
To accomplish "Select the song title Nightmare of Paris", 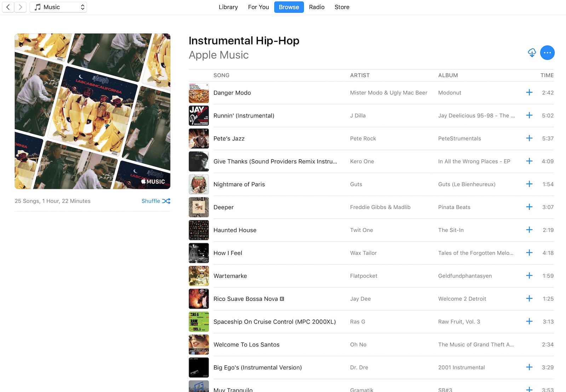I will point(239,184).
